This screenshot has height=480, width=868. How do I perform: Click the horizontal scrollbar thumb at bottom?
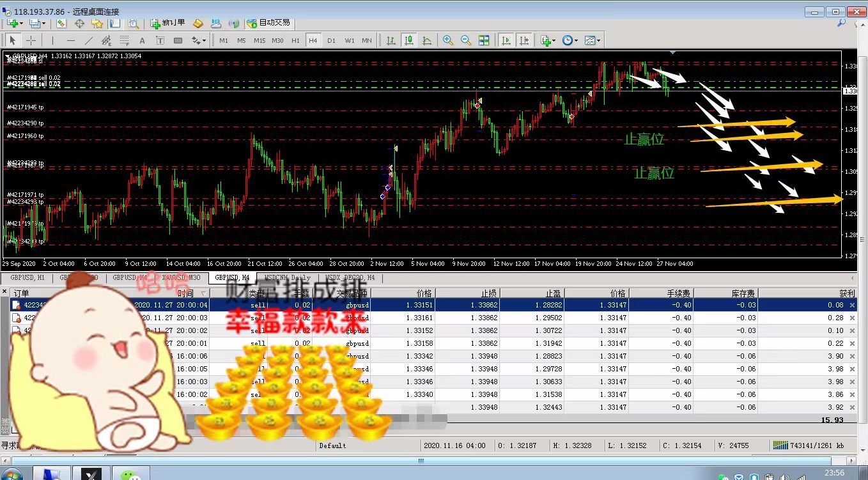(421, 460)
